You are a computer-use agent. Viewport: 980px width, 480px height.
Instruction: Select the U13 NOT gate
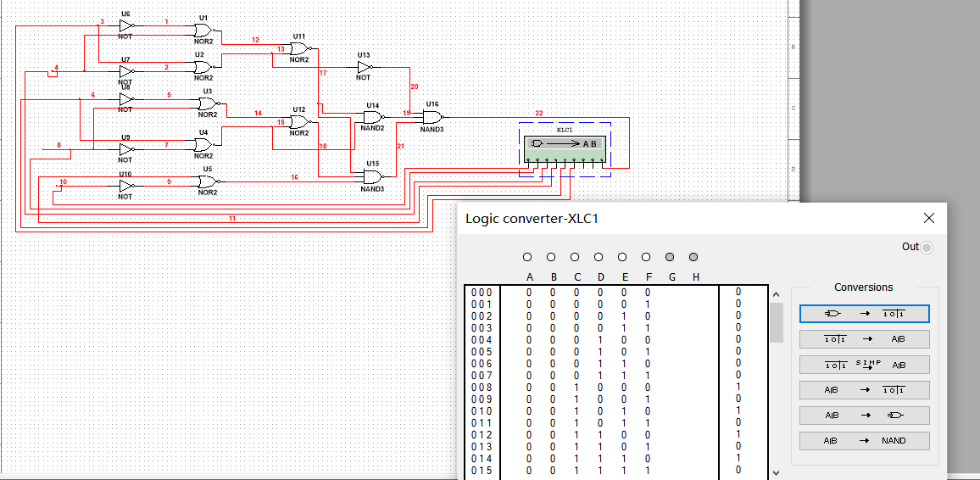coord(365,67)
